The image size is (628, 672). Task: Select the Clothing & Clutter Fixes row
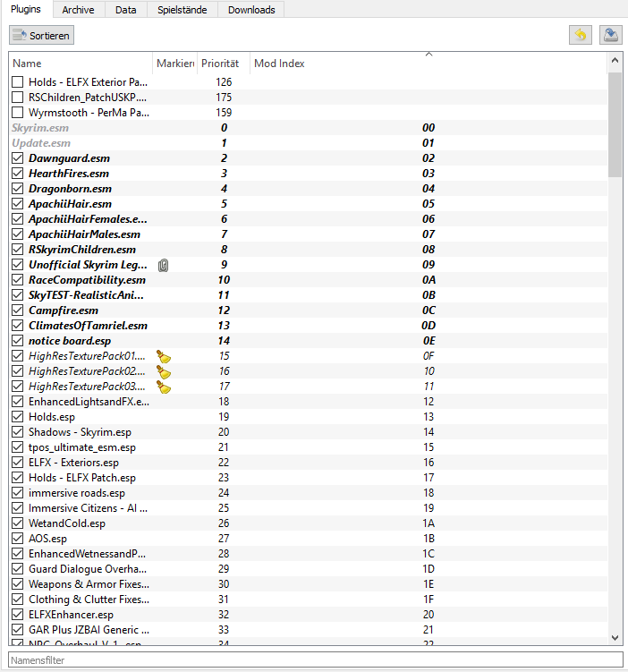click(308, 600)
